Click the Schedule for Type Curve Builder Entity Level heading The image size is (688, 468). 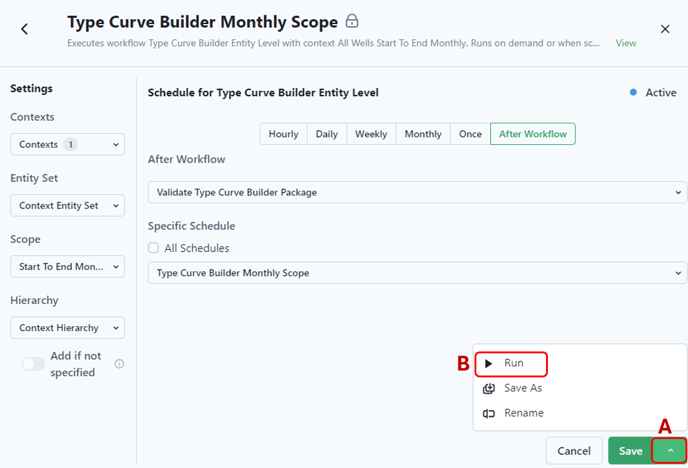[x=263, y=93]
